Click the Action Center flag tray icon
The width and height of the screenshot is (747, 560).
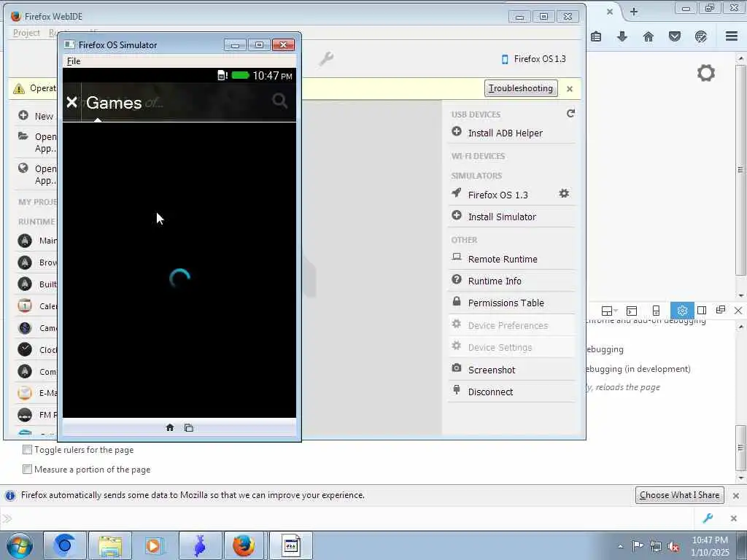[638, 546]
